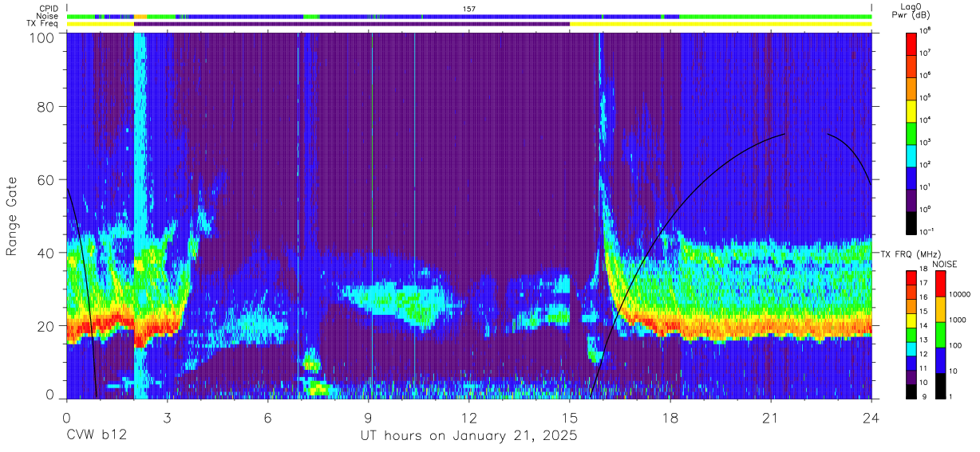Click the '1000' label on the NOISE scale
980x452 pixels.
[x=957, y=319]
